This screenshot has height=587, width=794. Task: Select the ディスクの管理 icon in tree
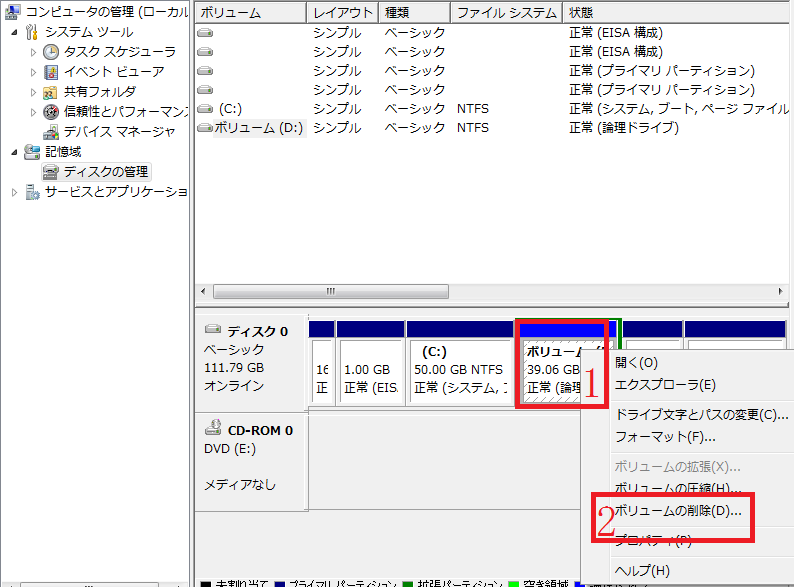coord(51,172)
